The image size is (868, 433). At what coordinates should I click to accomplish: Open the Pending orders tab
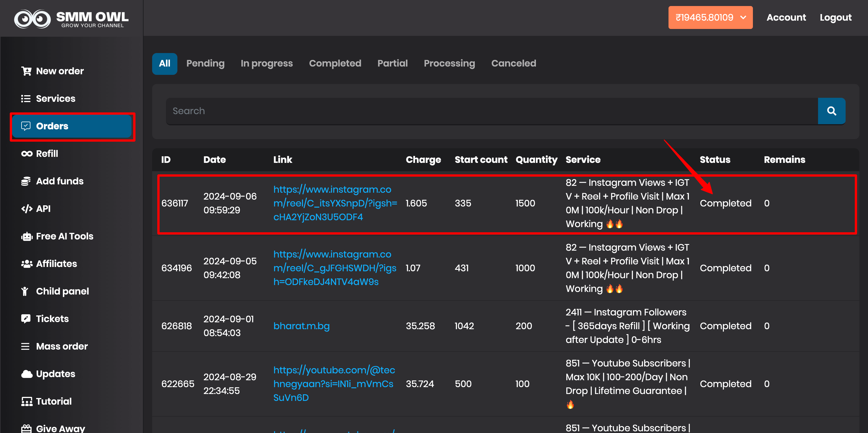pyautogui.click(x=206, y=63)
